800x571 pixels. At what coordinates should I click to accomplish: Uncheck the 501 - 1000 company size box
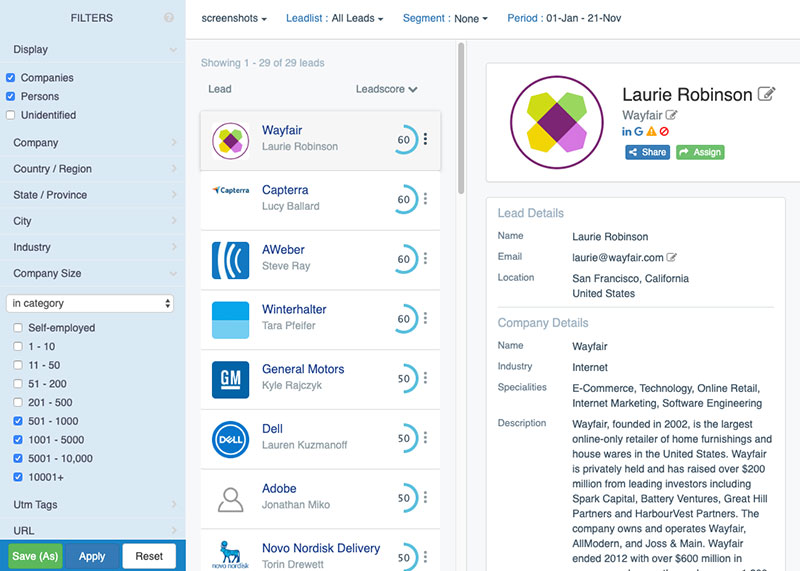pos(18,421)
